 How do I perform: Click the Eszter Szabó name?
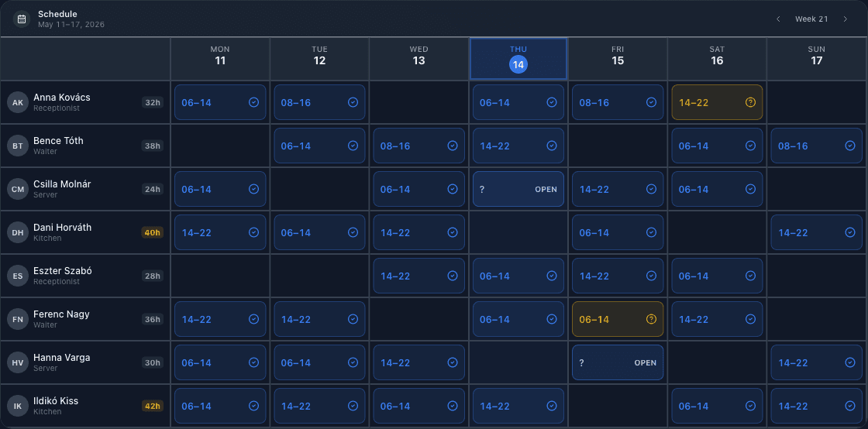[x=63, y=271]
